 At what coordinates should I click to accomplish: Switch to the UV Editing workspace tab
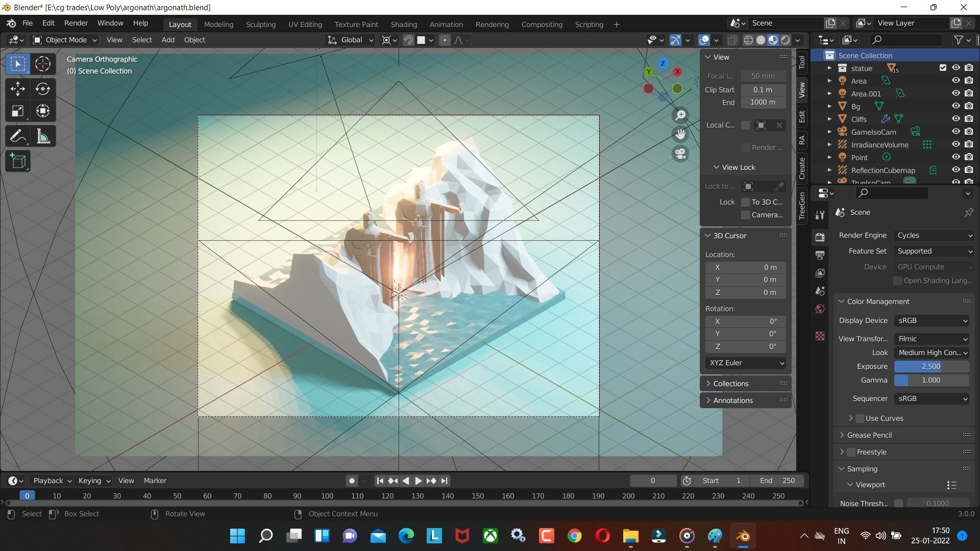click(x=305, y=24)
